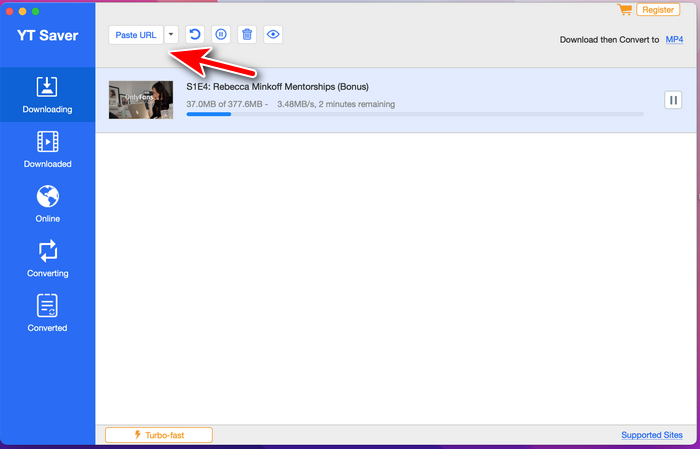Switch to the Downloading tab
This screenshot has height=449, width=700.
pos(47,95)
